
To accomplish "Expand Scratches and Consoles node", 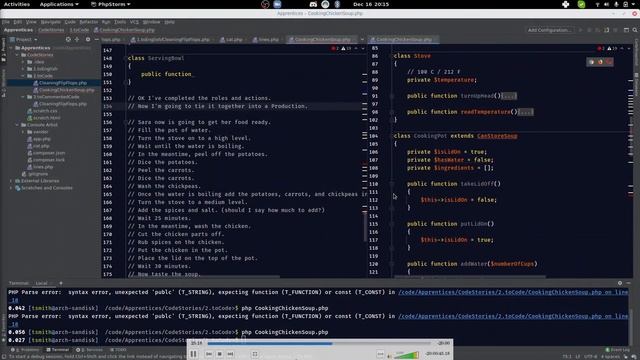I will tap(11, 188).
